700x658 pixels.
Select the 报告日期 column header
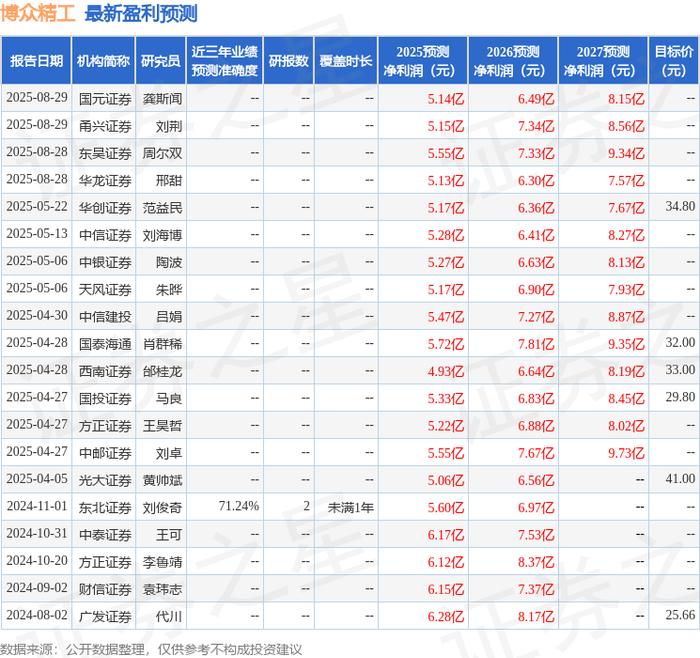click(36, 61)
